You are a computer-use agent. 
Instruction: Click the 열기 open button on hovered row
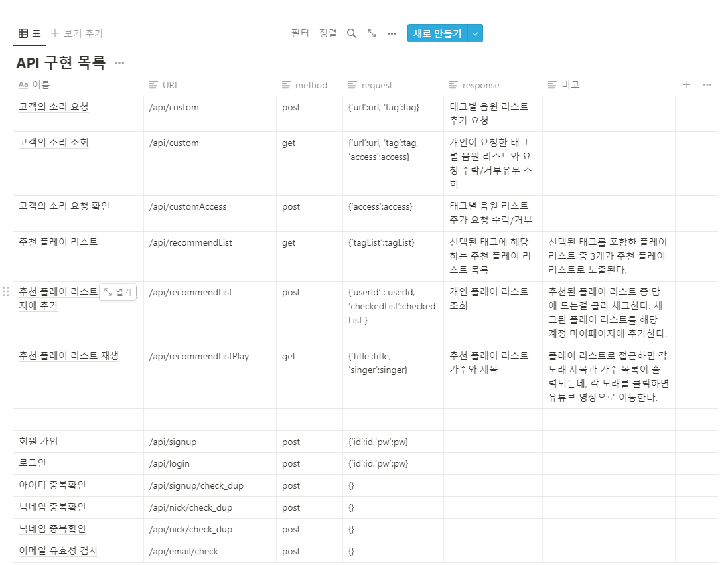point(118,291)
